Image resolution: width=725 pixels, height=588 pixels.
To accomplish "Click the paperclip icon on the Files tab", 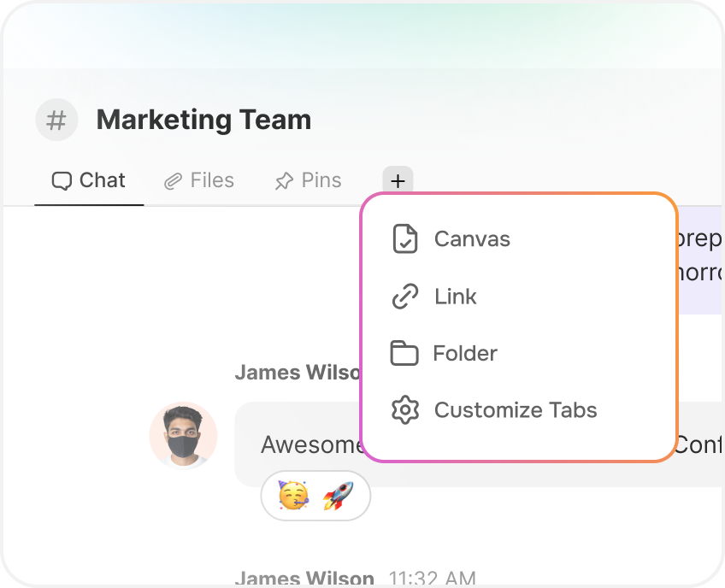I will (174, 181).
